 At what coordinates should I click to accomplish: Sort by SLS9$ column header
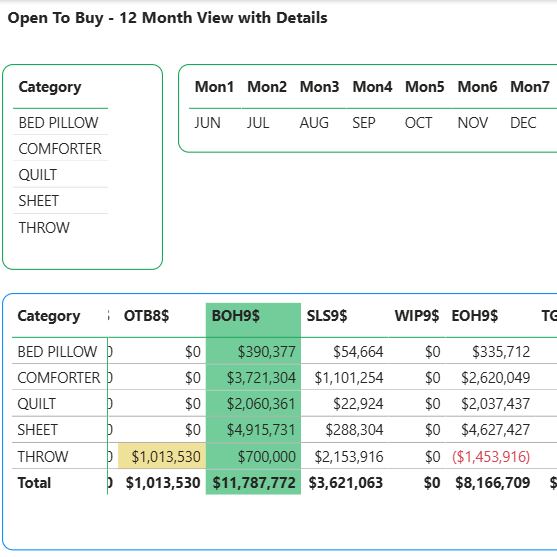tap(327, 315)
